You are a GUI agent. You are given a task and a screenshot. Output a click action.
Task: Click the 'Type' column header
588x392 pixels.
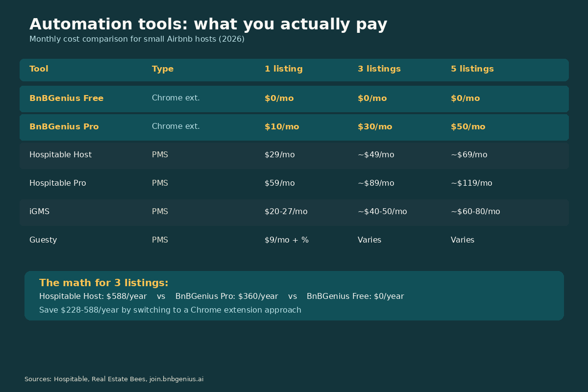tap(163, 69)
